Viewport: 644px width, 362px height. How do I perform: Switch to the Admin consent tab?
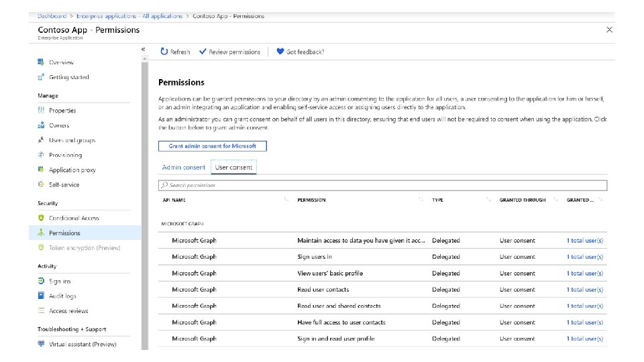[x=184, y=167]
